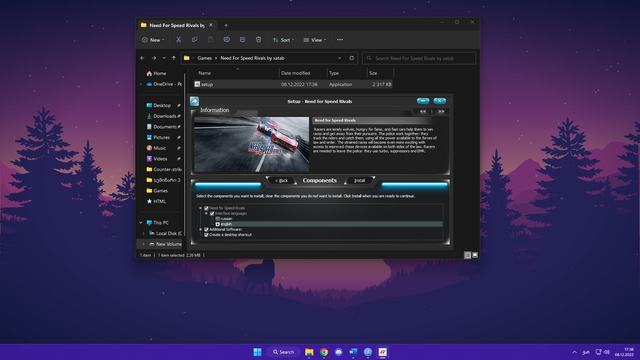Add a new Explorer tab
Viewport: 640px width, 360px height.
(226, 25)
